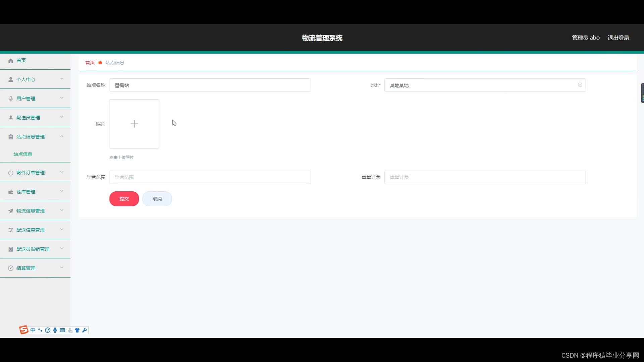Open the IME skin shirt icon
644x362 pixels.
pyautogui.click(x=77, y=330)
